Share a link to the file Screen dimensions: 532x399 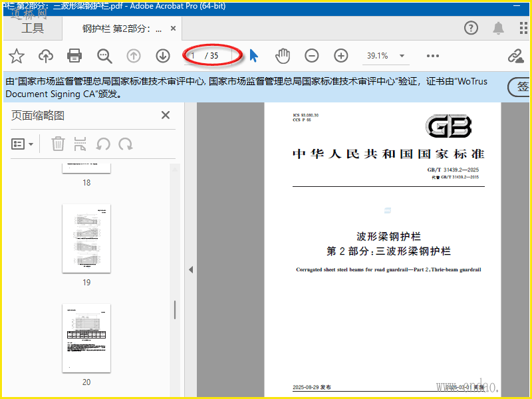516,56
